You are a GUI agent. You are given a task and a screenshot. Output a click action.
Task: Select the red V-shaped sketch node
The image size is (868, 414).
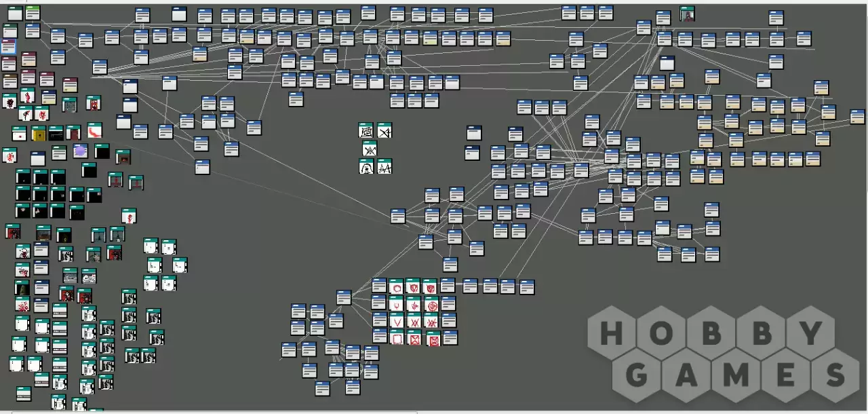point(397,320)
